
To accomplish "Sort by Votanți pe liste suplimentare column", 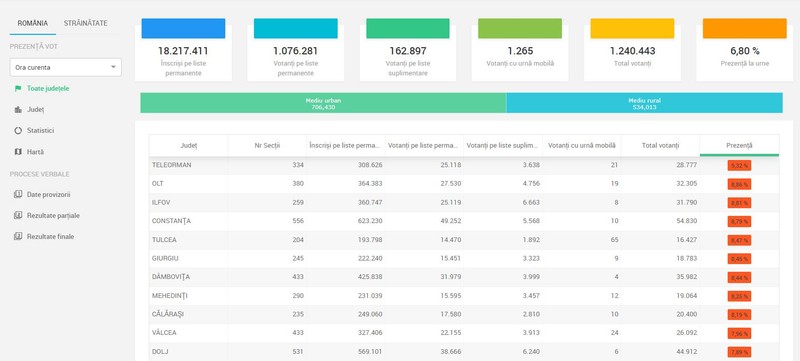I will click(x=503, y=145).
